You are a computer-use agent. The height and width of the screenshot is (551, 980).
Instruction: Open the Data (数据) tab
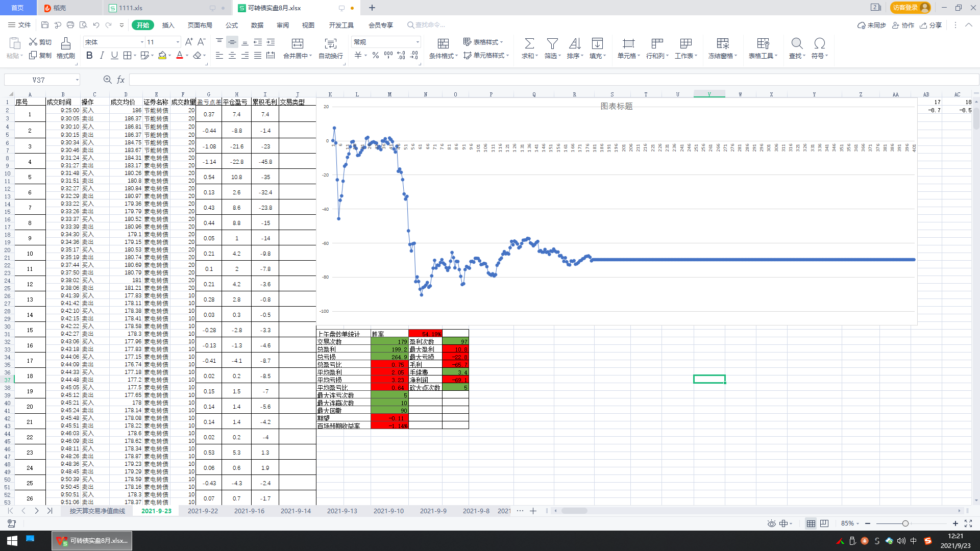click(x=257, y=25)
